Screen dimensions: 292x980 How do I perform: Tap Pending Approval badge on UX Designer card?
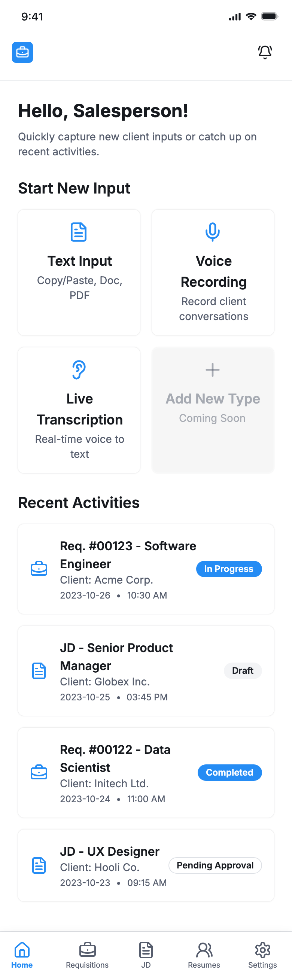coord(215,865)
